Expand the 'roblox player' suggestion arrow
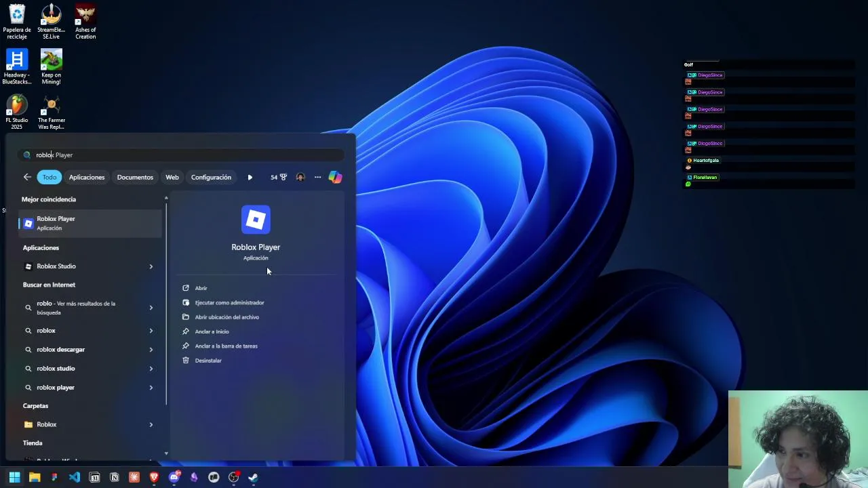 click(151, 388)
